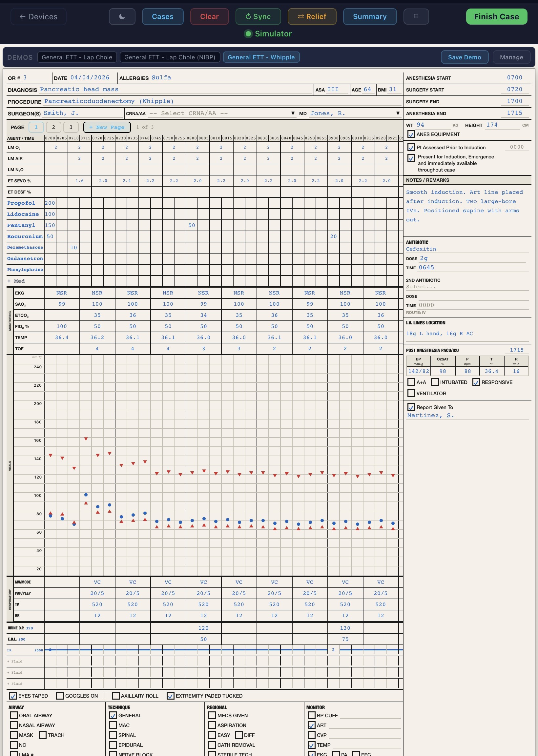Check the INTUBATED box

point(435,382)
